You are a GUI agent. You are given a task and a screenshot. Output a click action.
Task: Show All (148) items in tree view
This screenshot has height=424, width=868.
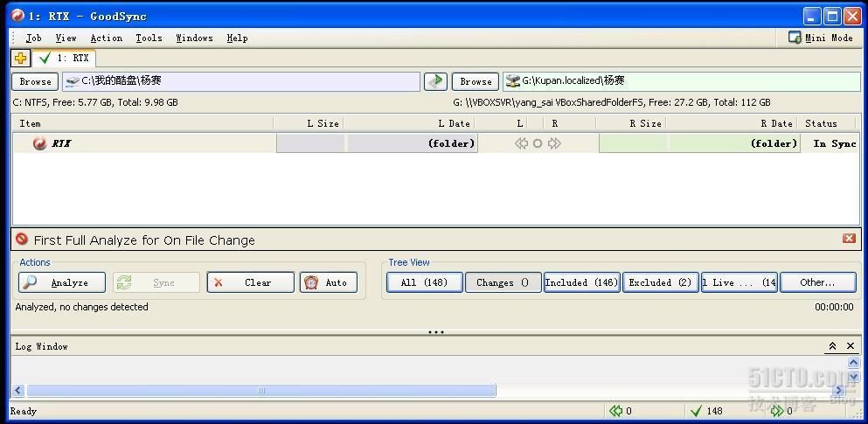click(x=425, y=282)
